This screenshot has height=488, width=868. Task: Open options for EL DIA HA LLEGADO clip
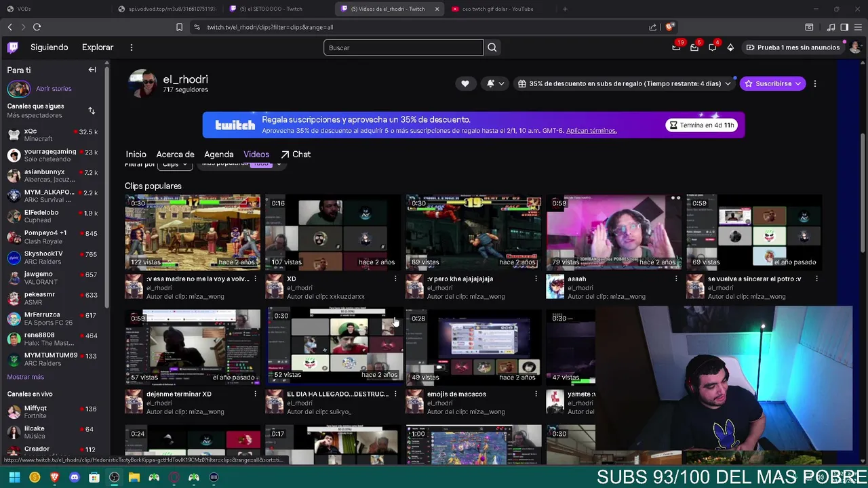coord(395,394)
